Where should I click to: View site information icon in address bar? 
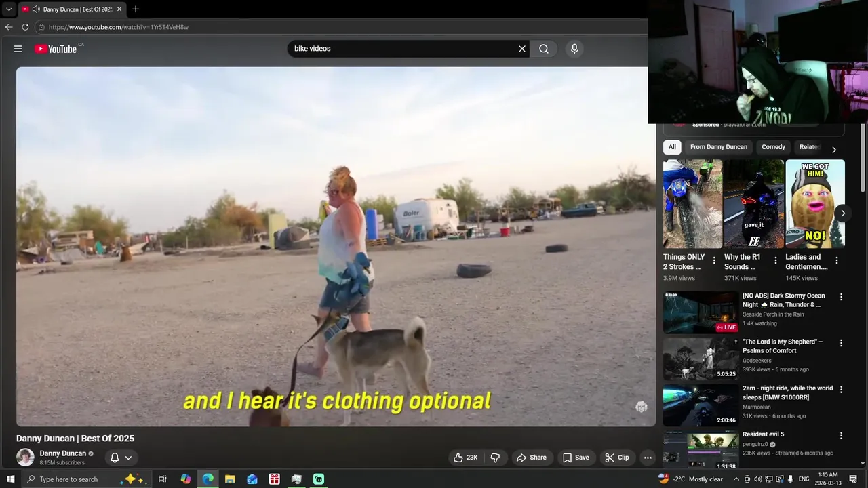click(x=41, y=27)
